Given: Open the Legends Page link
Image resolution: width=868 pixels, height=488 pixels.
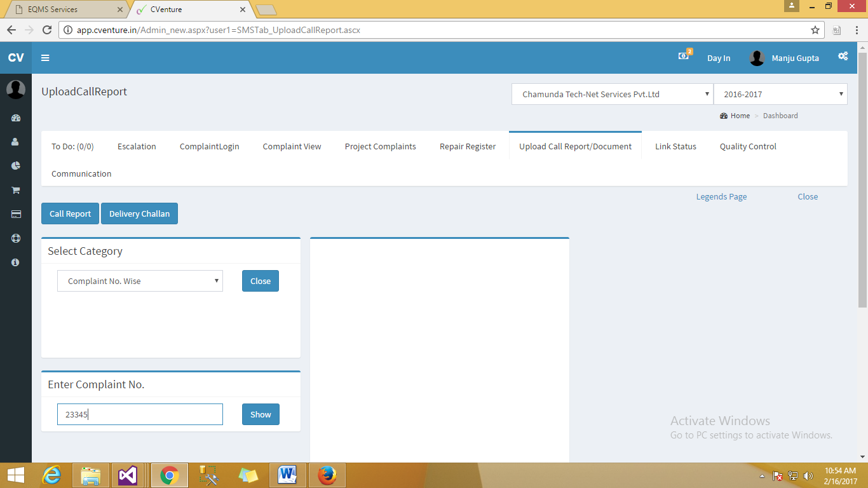Looking at the screenshot, I should [x=721, y=196].
